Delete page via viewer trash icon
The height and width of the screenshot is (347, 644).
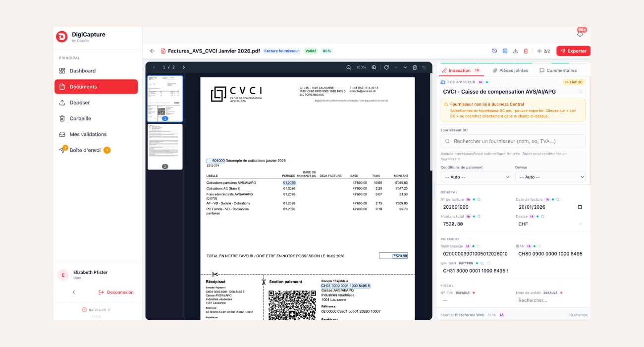click(415, 67)
